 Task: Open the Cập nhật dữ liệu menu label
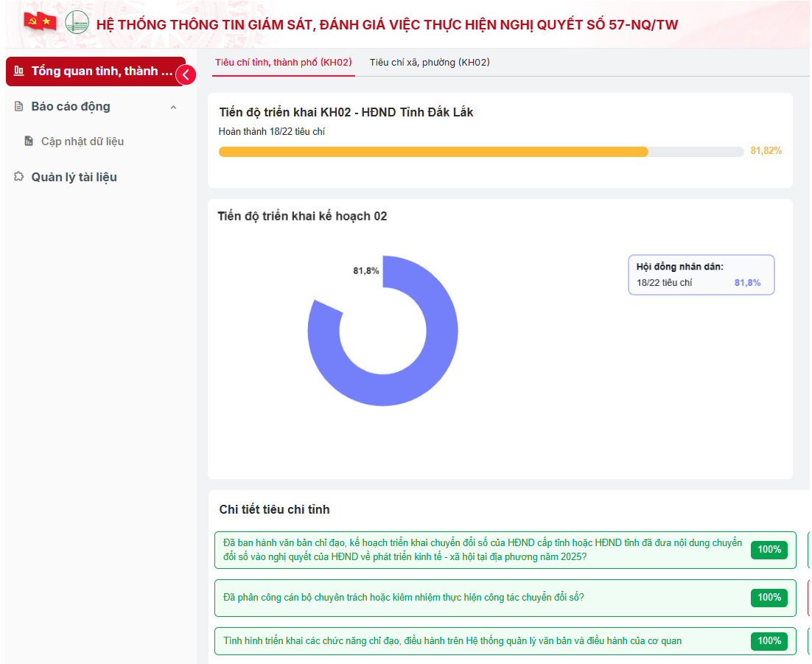coord(83,141)
